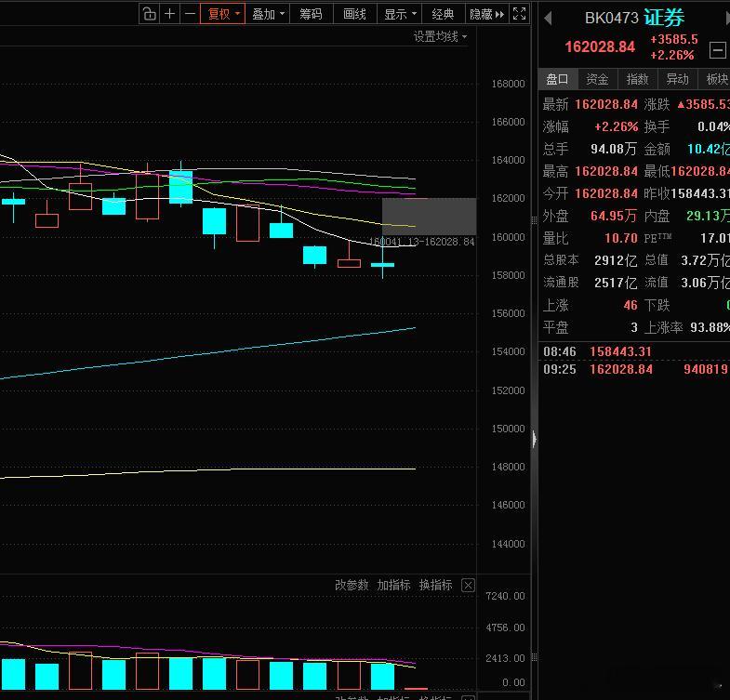Click the 筹码 button
Viewport: 730px width, 700px height.
pyautogui.click(x=311, y=14)
